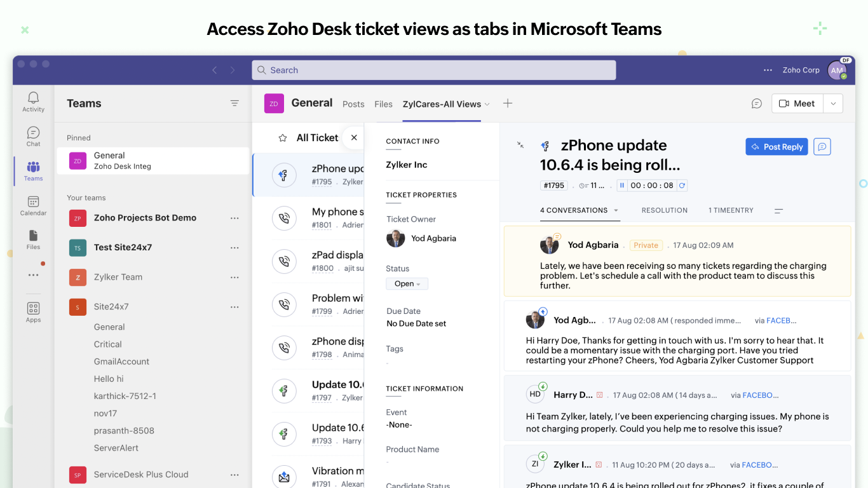
Task: Open the 1 TIMEENTRY tab
Action: coord(731,210)
